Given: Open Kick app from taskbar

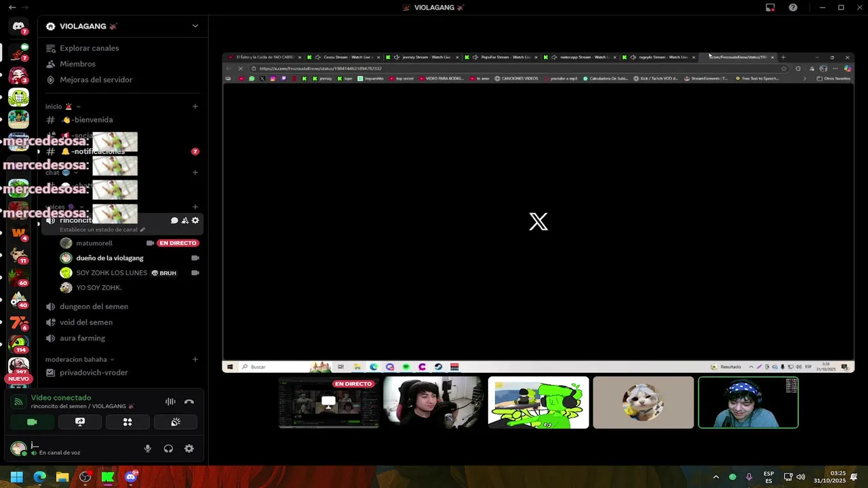Looking at the screenshot, I should [x=107, y=477].
